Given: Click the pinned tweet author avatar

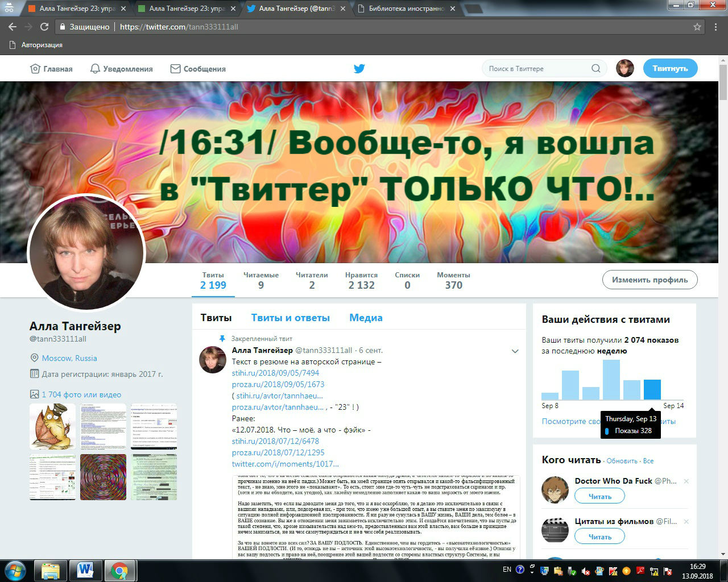Looking at the screenshot, I should [212, 359].
